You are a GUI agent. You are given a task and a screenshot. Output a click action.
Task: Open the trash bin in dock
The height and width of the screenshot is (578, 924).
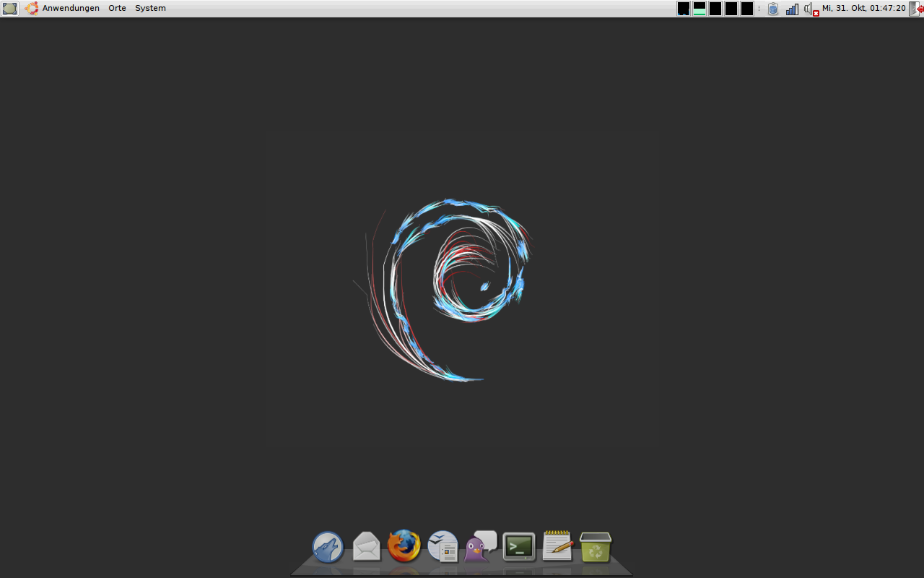click(596, 547)
